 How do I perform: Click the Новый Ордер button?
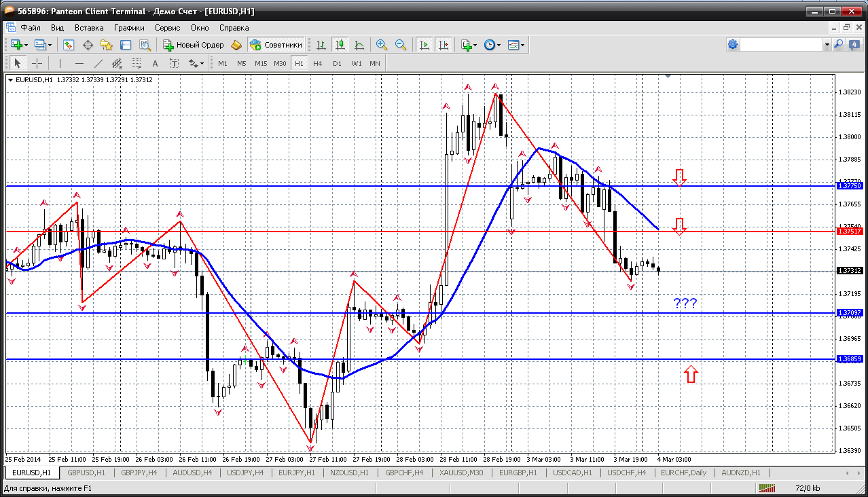tap(193, 45)
